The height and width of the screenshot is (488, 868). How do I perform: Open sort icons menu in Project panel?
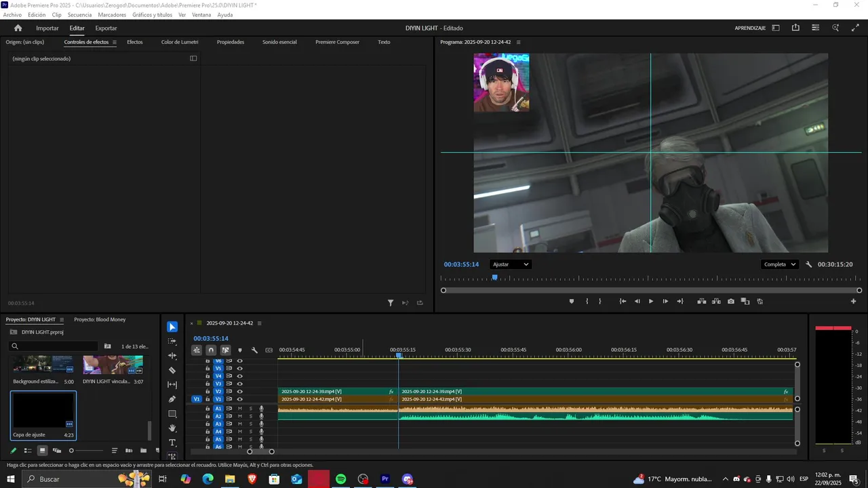[x=114, y=450]
